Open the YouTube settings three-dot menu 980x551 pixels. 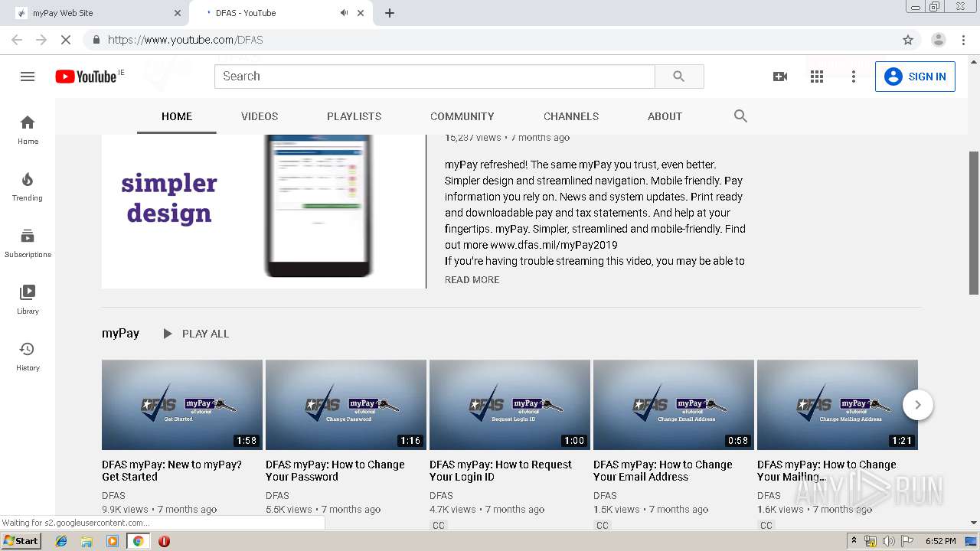point(854,77)
